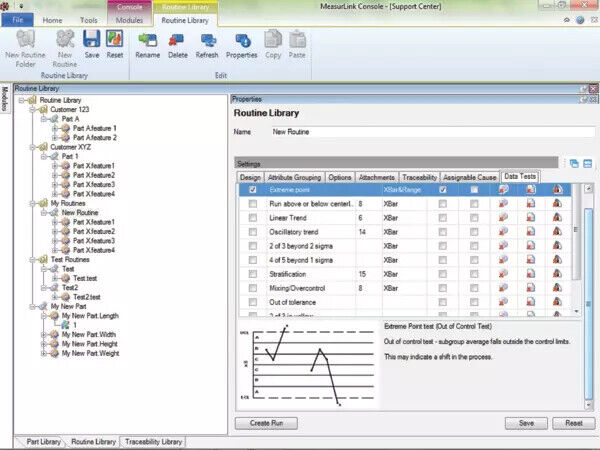Screen dimensions: 600x450
Task: Open the Assignable Cause settings tab
Action: pos(470,177)
